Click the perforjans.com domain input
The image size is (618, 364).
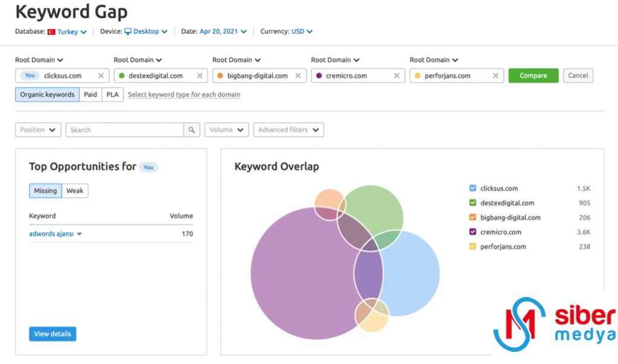456,75
